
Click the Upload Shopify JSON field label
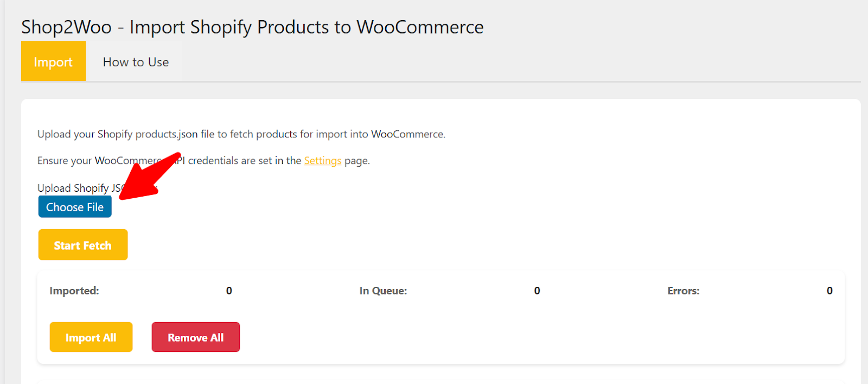pyautogui.click(x=98, y=188)
